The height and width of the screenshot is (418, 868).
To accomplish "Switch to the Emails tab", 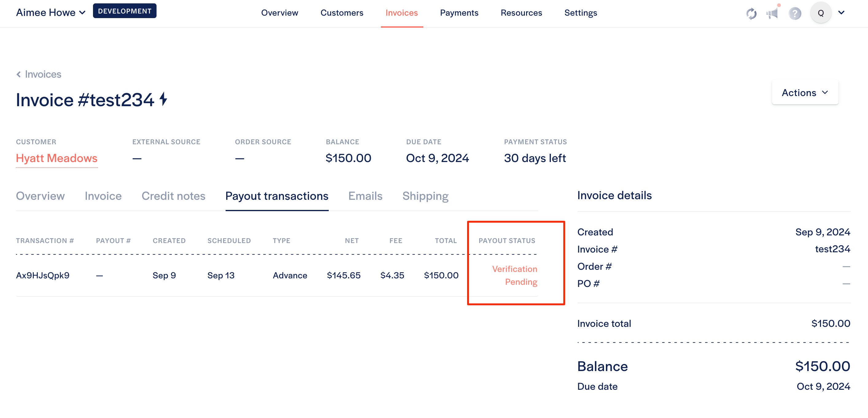I will pos(365,196).
